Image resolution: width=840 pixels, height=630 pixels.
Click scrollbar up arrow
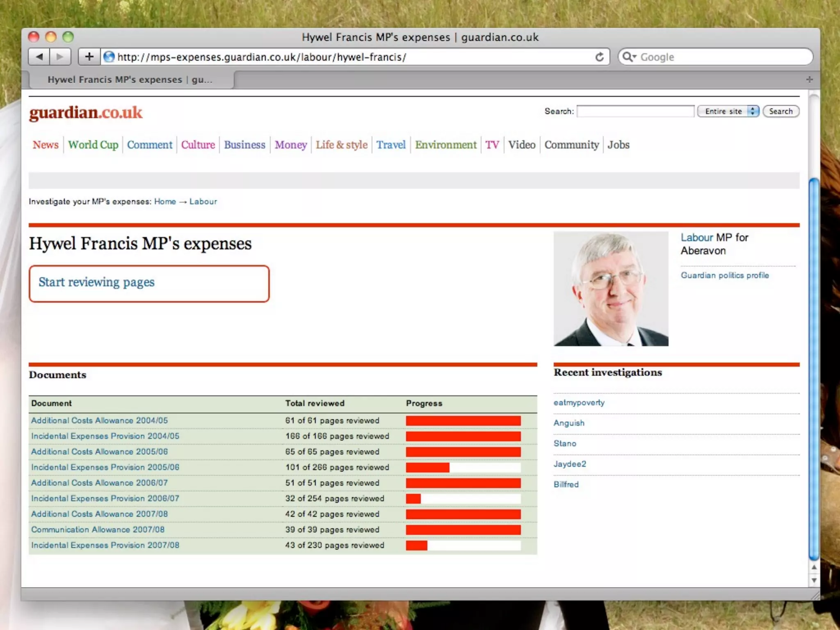coord(814,567)
